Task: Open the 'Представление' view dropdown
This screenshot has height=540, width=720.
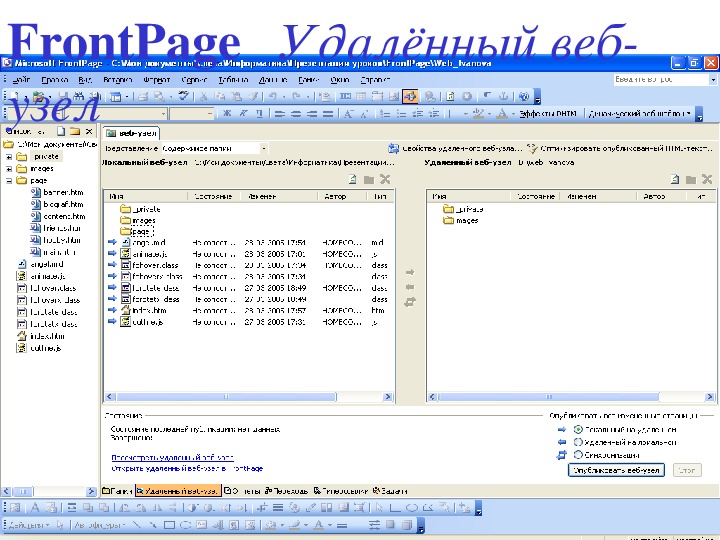Action: (x=264, y=148)
